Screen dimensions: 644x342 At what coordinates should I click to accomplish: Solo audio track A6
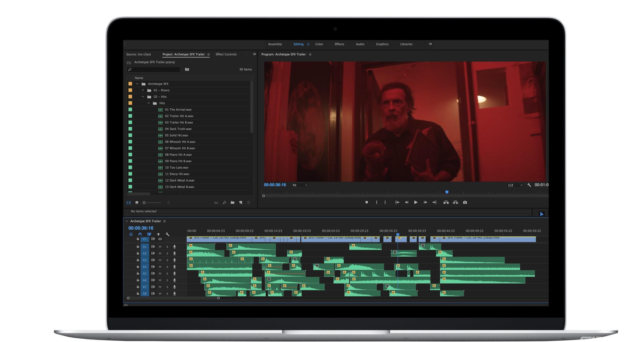[167, 280]
